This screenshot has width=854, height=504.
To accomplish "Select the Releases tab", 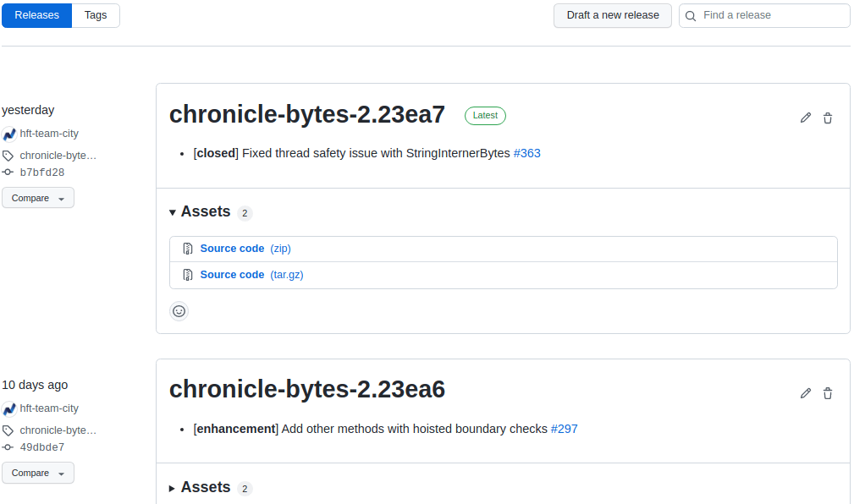I will [36, 15].
